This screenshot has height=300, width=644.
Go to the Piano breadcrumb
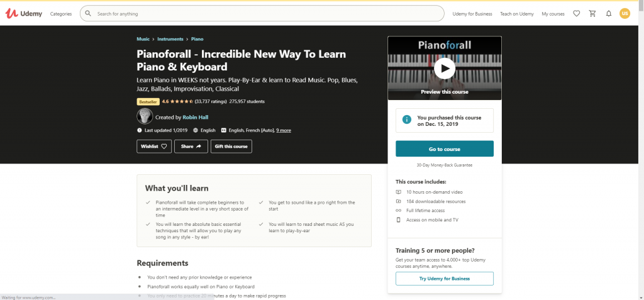(197, 39)
